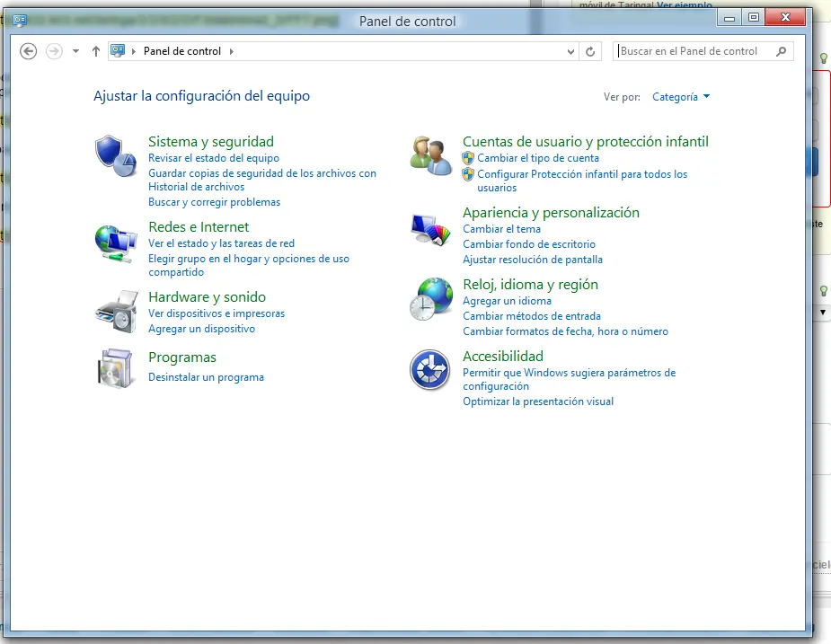Open the Accesibilidad category
The image size is (831, 644).
click(503, 357)
